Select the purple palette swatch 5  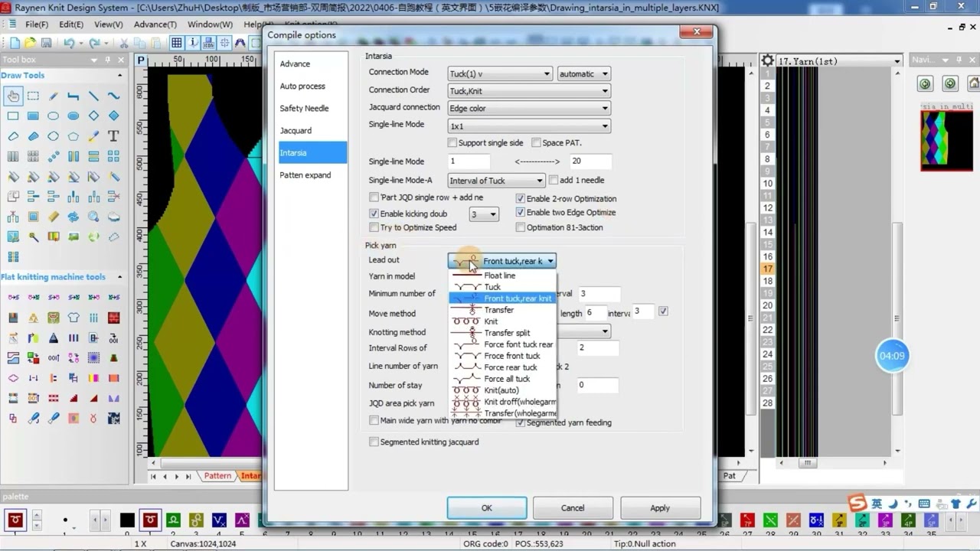(x=242, y=520)
